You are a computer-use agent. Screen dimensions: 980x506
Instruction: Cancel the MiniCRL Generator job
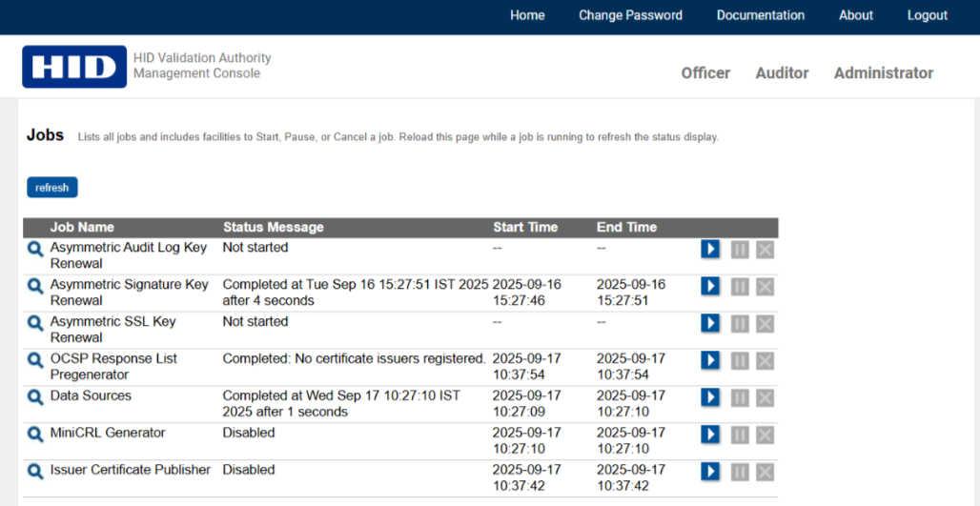(765, 435)
